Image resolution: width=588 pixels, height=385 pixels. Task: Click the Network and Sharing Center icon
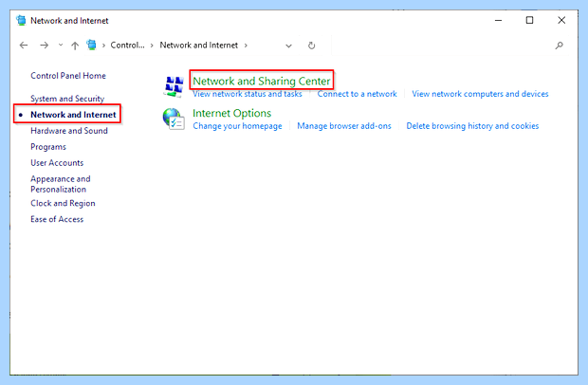coord(174,86)
